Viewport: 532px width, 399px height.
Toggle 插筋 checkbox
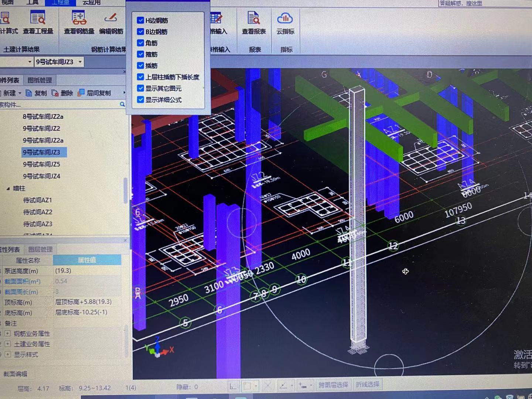click(140, 65)
